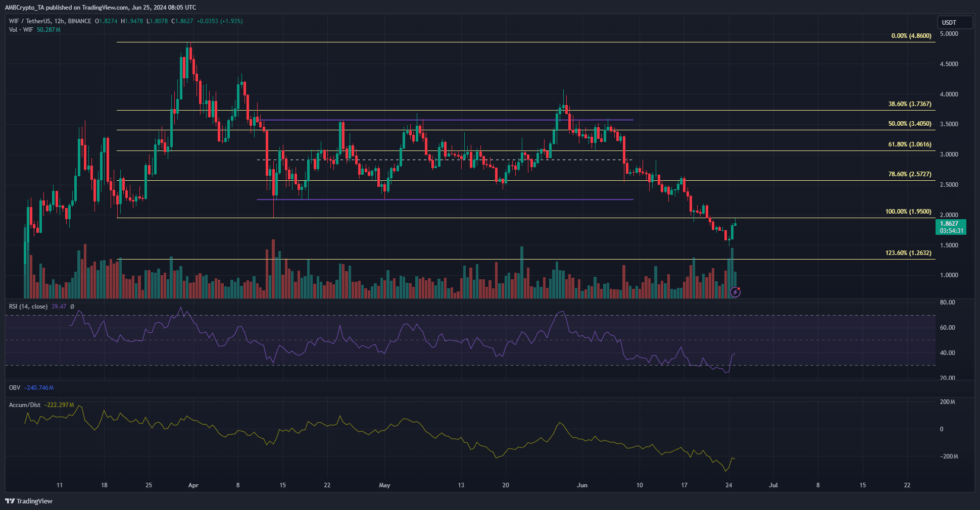Click the 11 date label on the time axis

[x=60, y=485]
